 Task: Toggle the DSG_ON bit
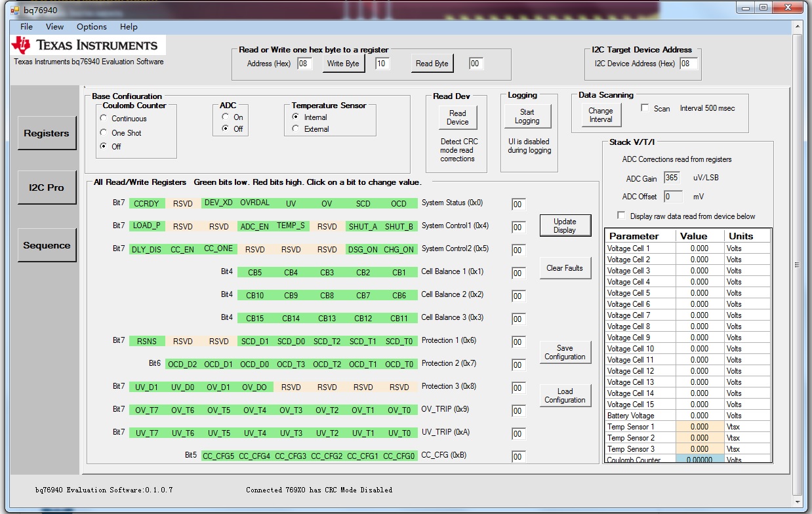[x=363, y=249]
